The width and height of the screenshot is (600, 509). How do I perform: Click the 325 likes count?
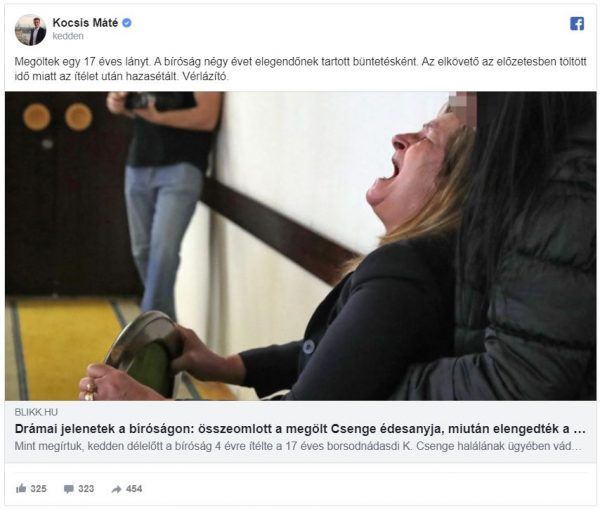[39, 489]
